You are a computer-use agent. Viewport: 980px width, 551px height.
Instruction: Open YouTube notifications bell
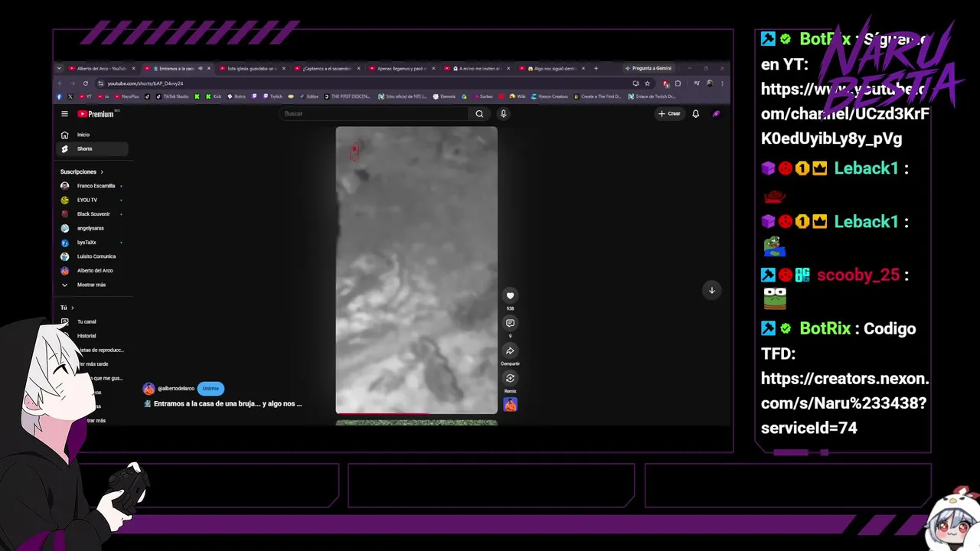pos(695,114)
